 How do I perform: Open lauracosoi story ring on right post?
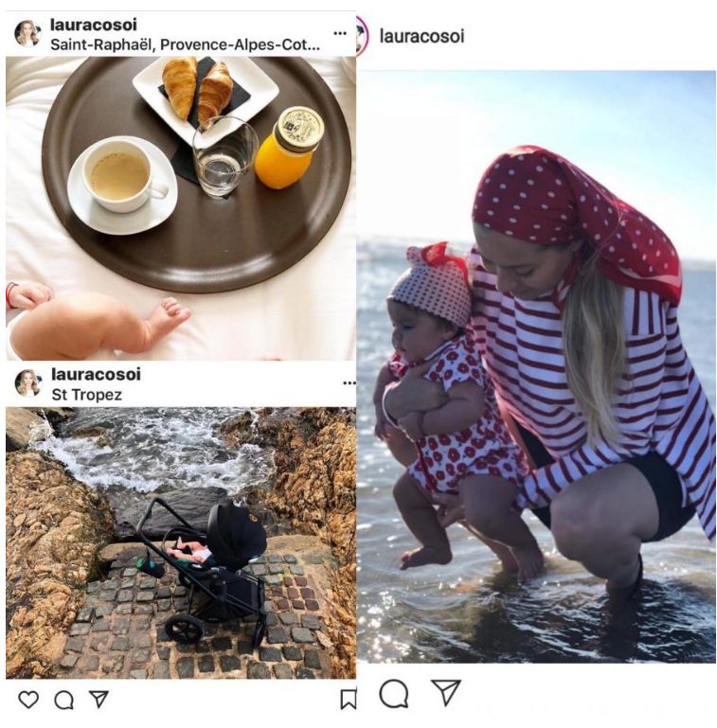click(362, 36)
